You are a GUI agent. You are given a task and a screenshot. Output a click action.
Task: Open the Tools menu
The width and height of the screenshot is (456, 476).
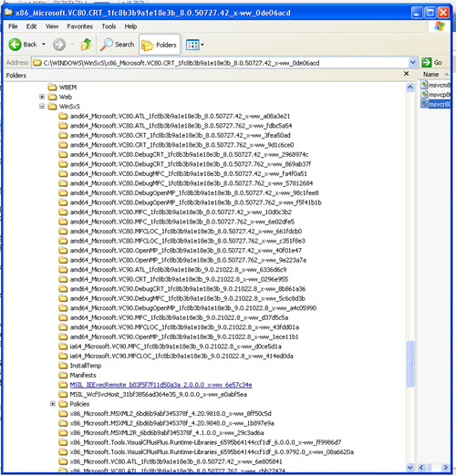[x=109, y=26]
